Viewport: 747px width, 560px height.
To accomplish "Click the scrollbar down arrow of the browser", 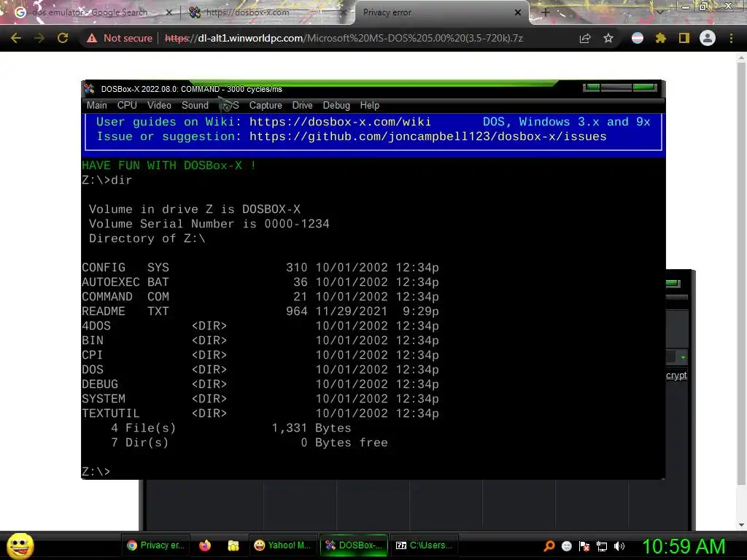I will (741, 525).
